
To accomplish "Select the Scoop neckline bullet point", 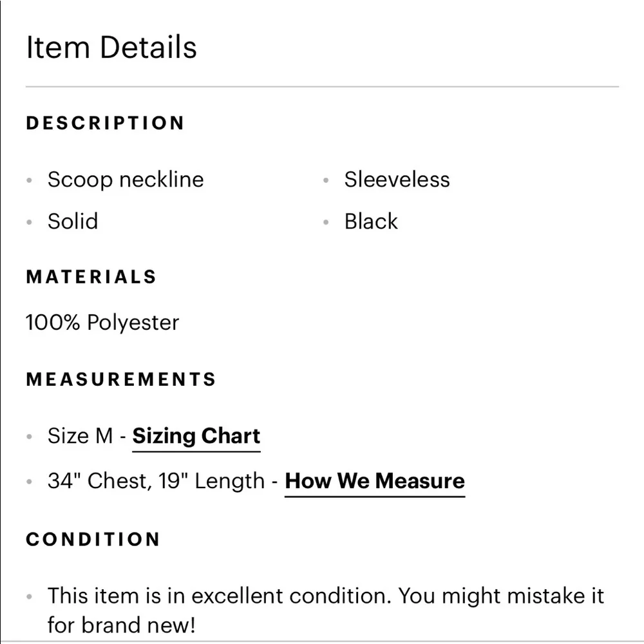I will click(126, 180).
